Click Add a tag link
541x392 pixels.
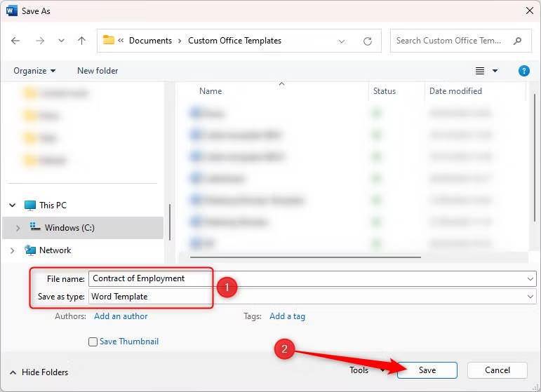point(287,316)
